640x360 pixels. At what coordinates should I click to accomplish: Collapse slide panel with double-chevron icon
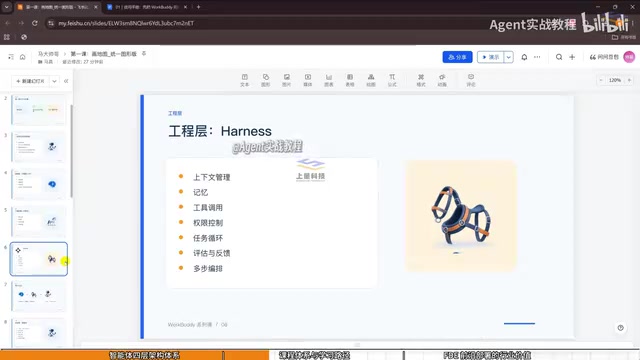pos(66,81)
